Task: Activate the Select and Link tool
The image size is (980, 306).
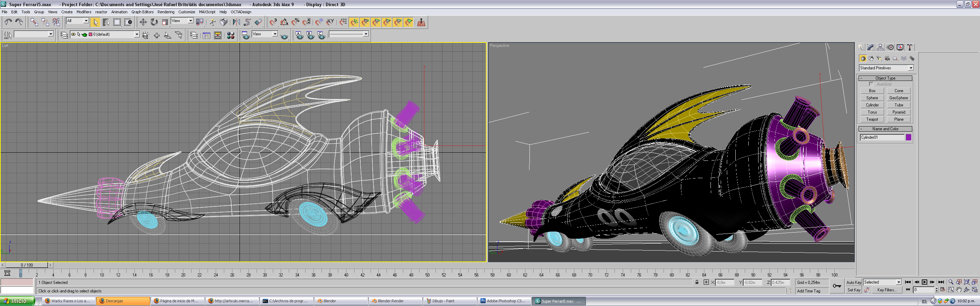Action: coord(34,22)
